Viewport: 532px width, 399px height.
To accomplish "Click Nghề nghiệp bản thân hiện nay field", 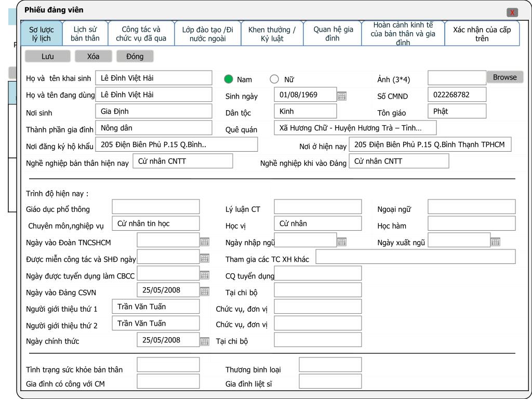I will click(183, 161).
